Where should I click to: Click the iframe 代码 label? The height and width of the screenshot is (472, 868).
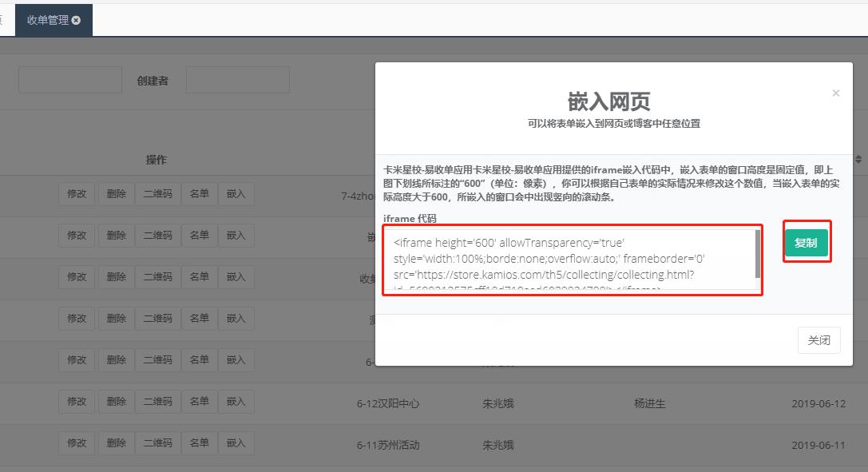[x=410, y=219]
